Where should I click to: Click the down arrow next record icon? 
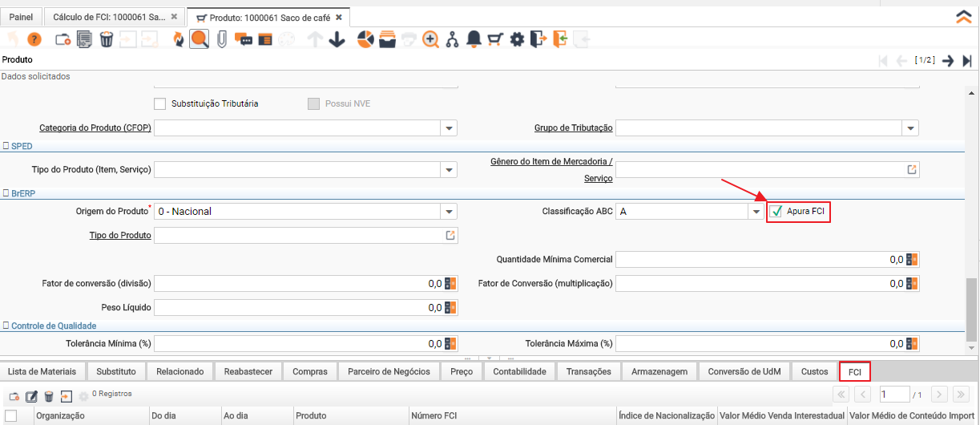coord(337,39)
